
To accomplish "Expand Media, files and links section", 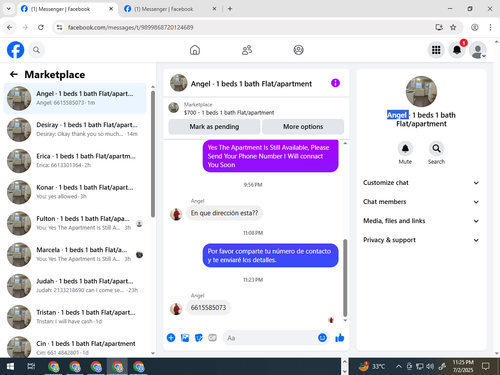I will click(421, 221).
